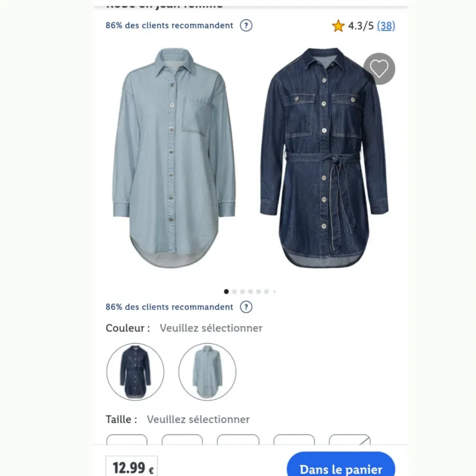476x476 pixels.
Task: Go to the first carousel dot
Action: click(226, 291)
